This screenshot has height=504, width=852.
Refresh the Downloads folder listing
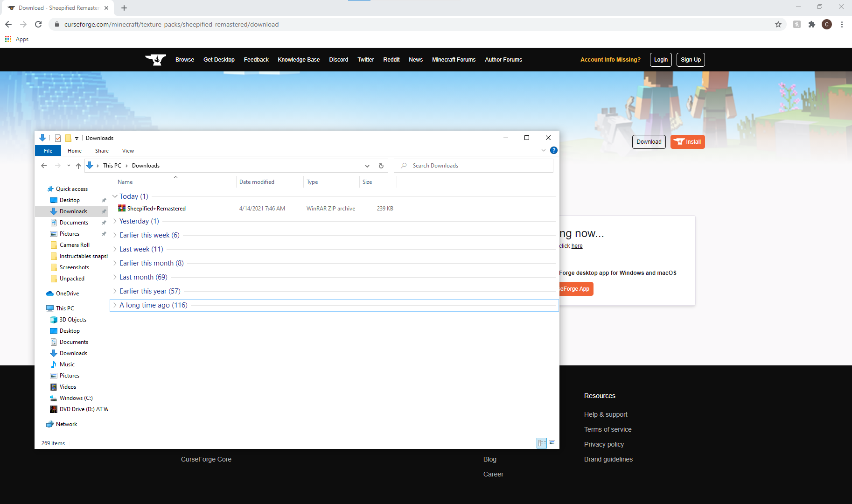click(x=381, y=165)
